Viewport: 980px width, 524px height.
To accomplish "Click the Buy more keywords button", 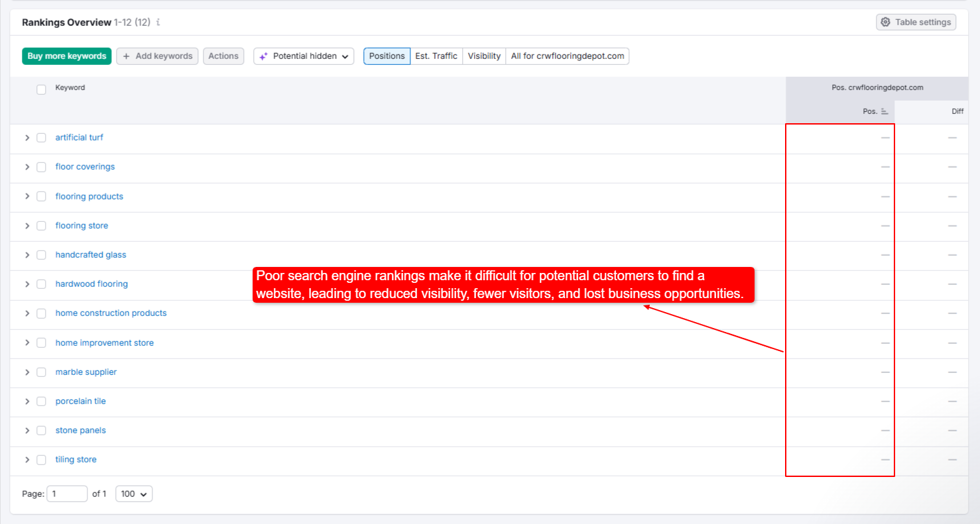I will (x=67, y=56).
